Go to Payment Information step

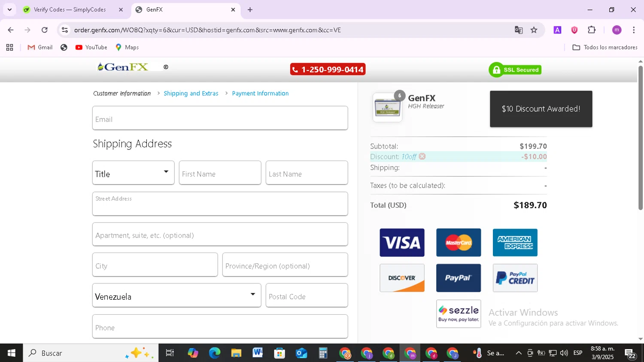click(x=260, y=93)
